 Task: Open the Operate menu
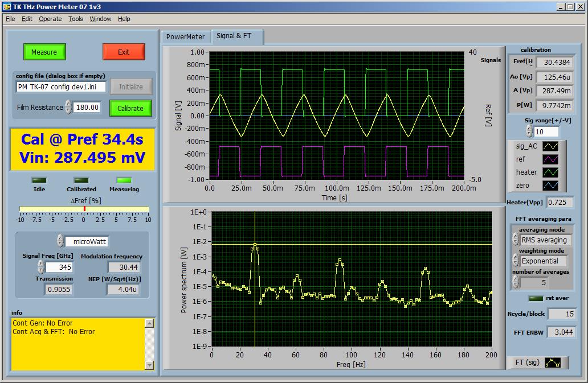pos(50,19)
